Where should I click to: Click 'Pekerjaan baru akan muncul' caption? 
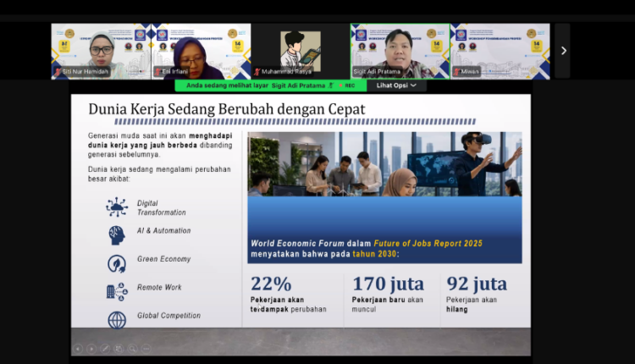point(387,305)
